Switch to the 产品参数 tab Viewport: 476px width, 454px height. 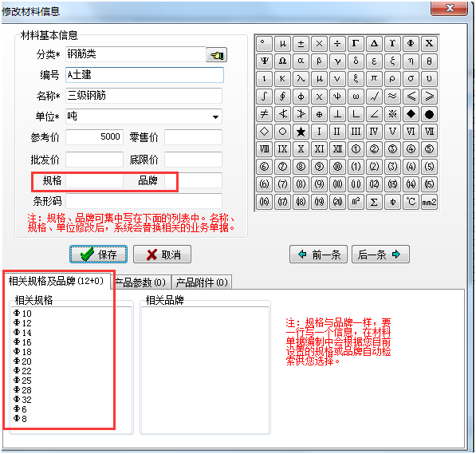140,282
